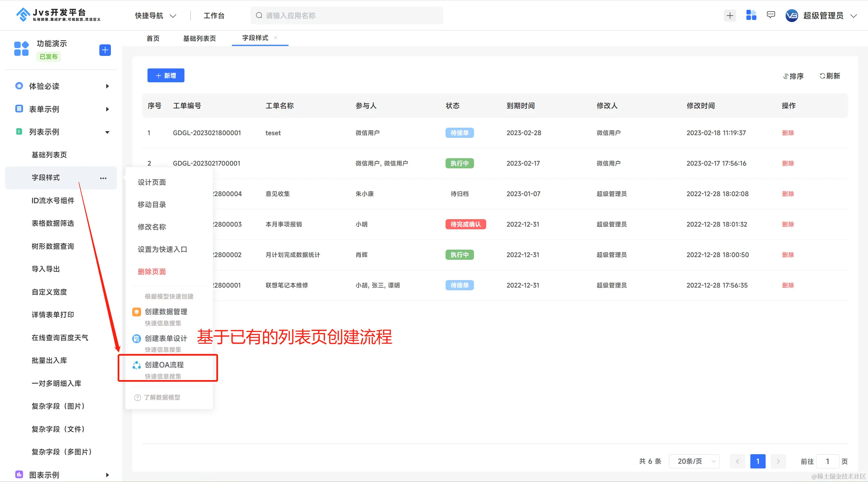Open the 20条/页 page size dropdown

694,461
